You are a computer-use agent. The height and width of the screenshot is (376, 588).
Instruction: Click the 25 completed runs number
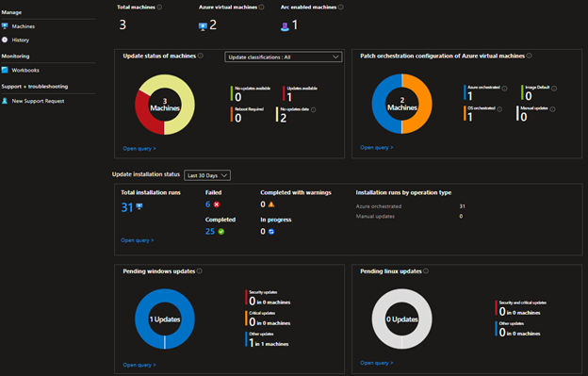pos(210,231)
